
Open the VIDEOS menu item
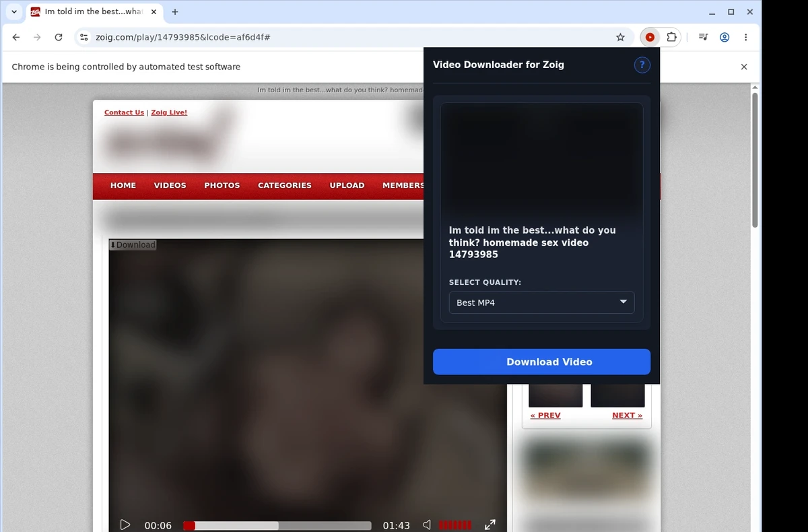click(170, 185)
